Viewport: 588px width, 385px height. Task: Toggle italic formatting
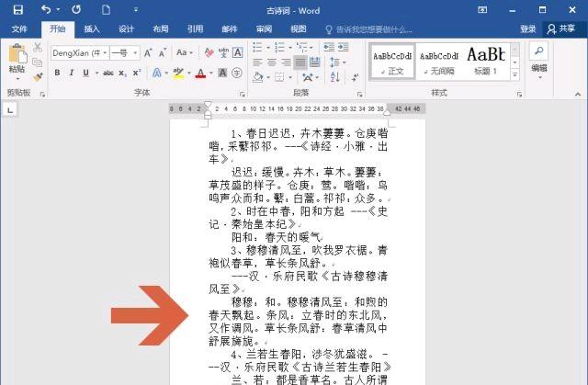pos(72,73)
